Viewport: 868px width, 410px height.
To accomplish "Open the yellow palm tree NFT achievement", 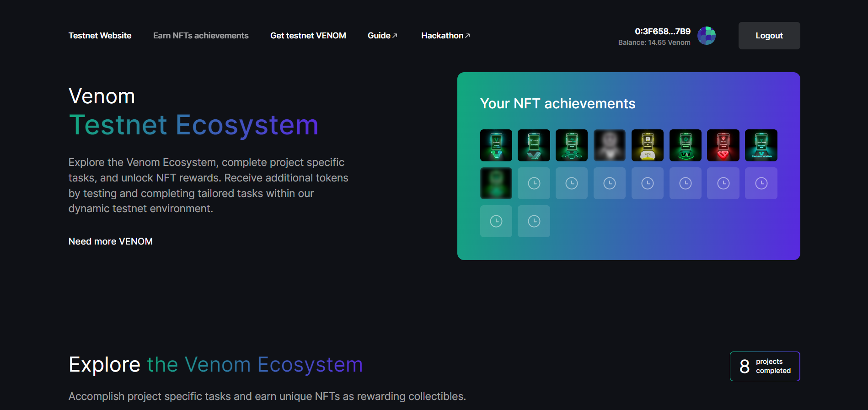I will [x=648, y=145].
